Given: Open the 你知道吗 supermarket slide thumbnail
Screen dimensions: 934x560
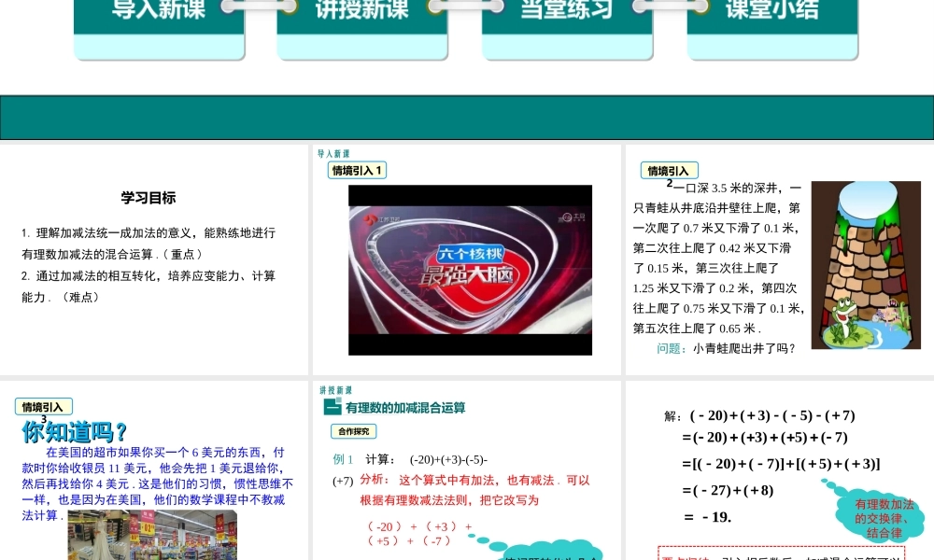Looking at the screenshot, I should (x=154, y=470).
